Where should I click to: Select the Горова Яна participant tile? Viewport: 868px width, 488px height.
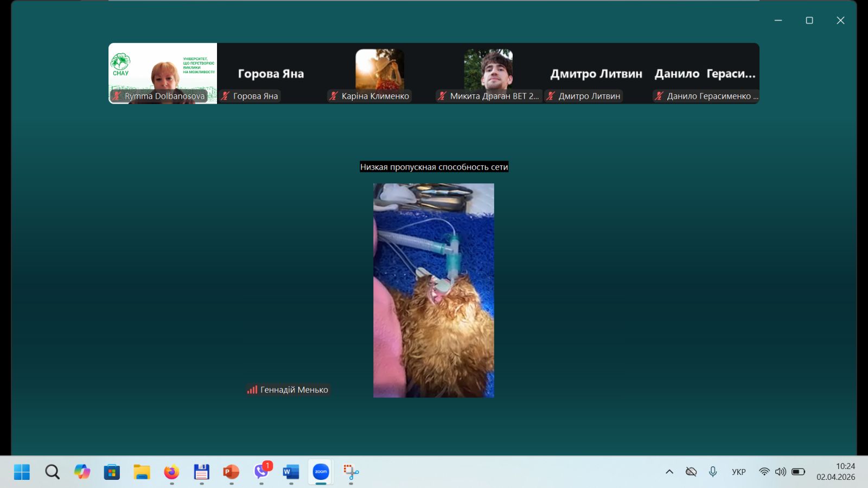[271, 73]
